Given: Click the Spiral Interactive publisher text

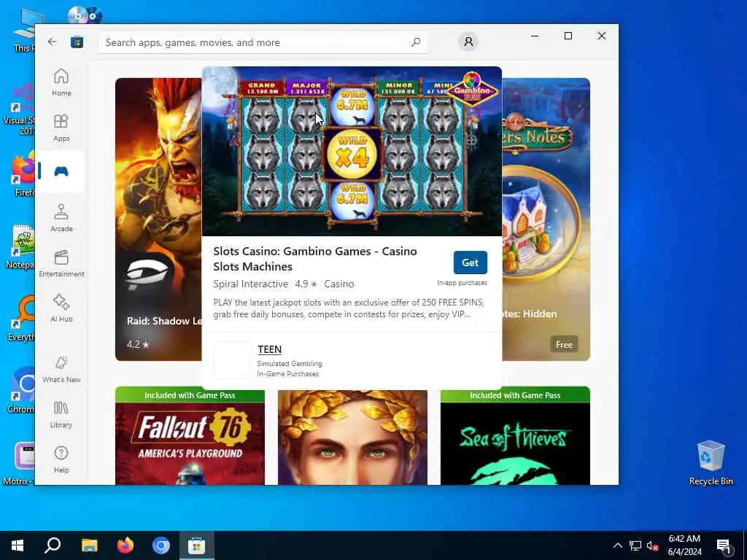Looking at the screenshot, I should tap(251, 284).
